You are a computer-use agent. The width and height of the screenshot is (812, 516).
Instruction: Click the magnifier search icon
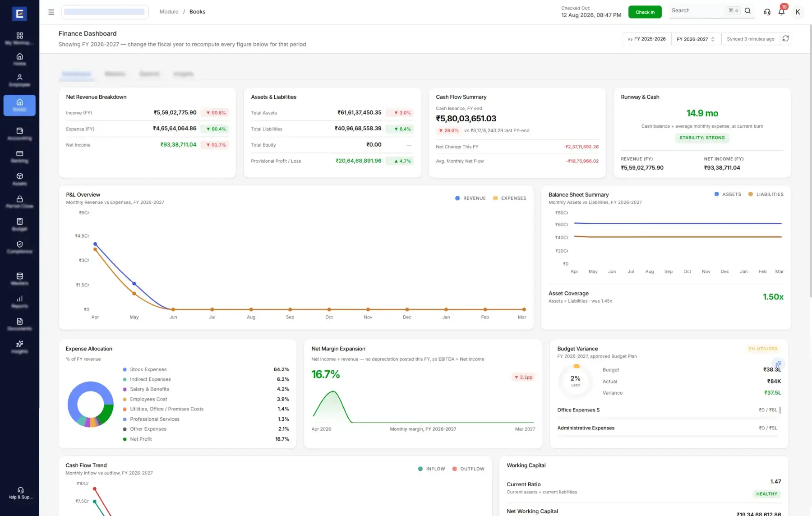pos(747,11)
